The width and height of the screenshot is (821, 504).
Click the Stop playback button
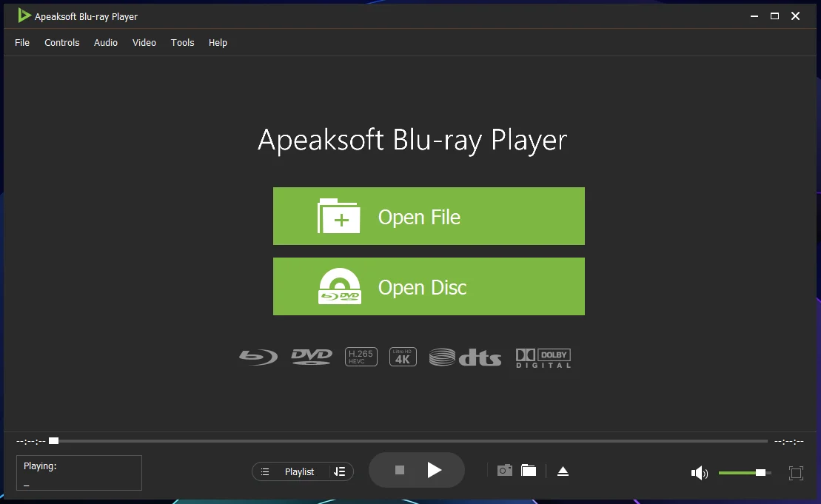click(x=400, y=470)
